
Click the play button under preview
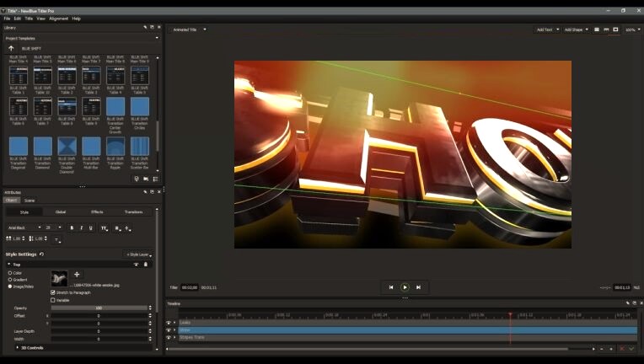[x=405, y=287]
